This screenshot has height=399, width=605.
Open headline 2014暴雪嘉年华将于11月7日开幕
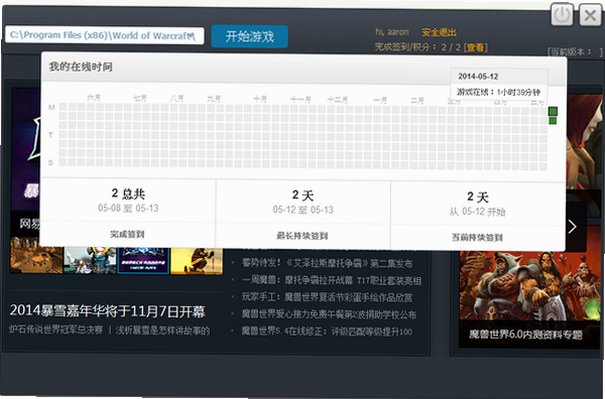107,311
